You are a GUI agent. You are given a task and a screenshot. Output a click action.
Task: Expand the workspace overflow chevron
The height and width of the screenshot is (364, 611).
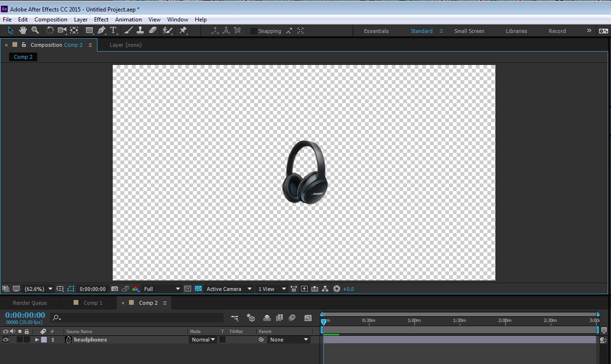589,31
